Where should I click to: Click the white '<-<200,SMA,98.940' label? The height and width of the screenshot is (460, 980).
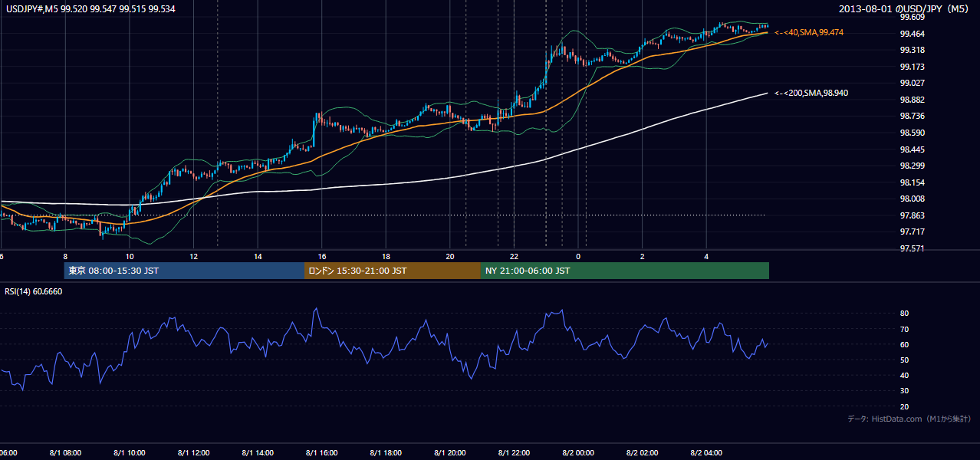(x=811, y=93)
